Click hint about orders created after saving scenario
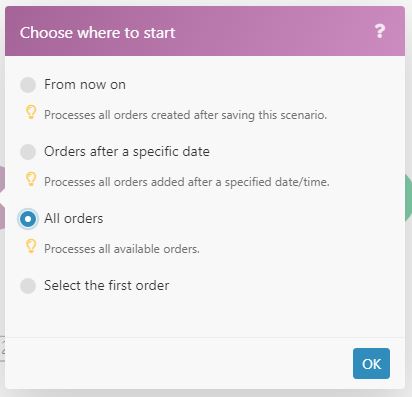 pos(186,115)
